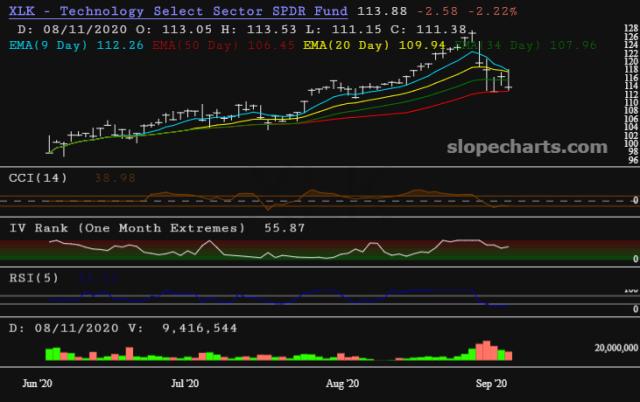640x402 pixels.
Task: Select the EMA(9 Day) 112.26 legend
Action: click(x=76, y=45)
